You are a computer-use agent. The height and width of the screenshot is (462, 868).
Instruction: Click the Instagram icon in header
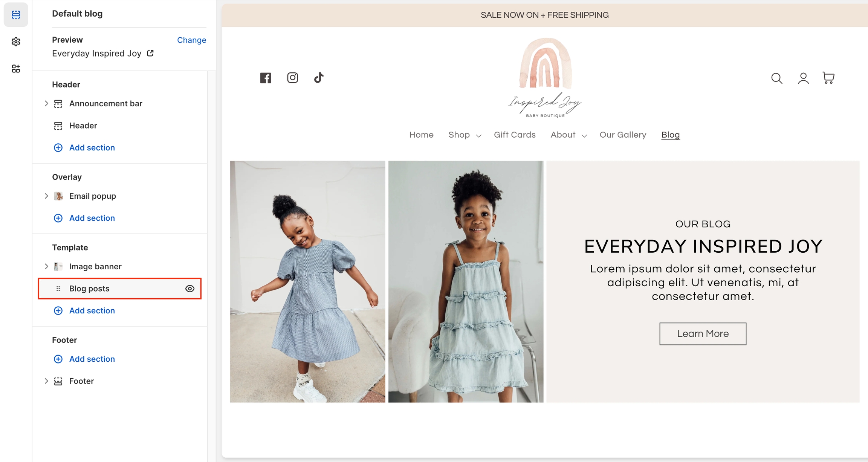pyautogui.click(x=292, y=78)
